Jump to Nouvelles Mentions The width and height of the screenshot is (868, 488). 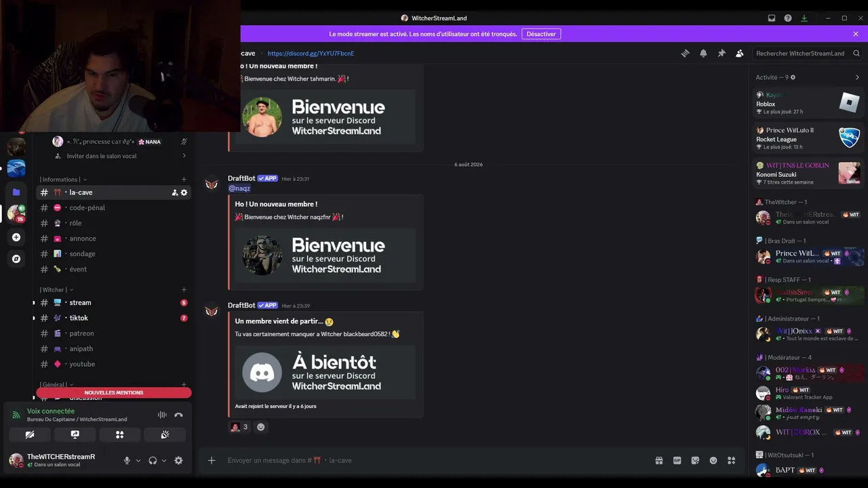[114, 392]
